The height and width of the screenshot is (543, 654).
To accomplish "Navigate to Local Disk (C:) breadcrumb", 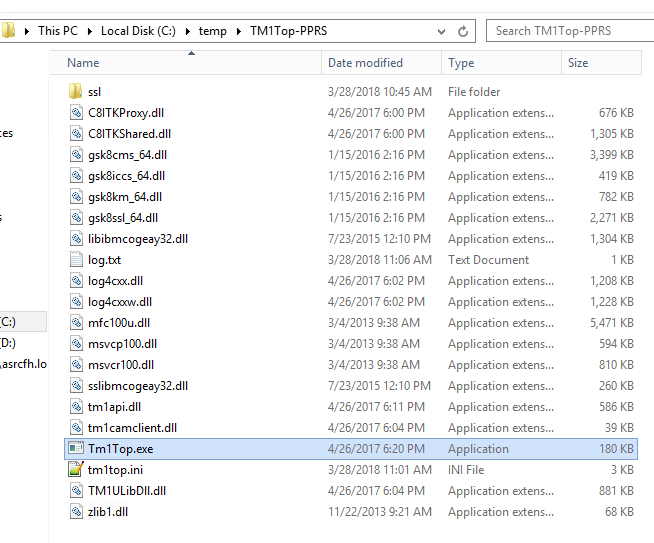I will click(138, 31).
